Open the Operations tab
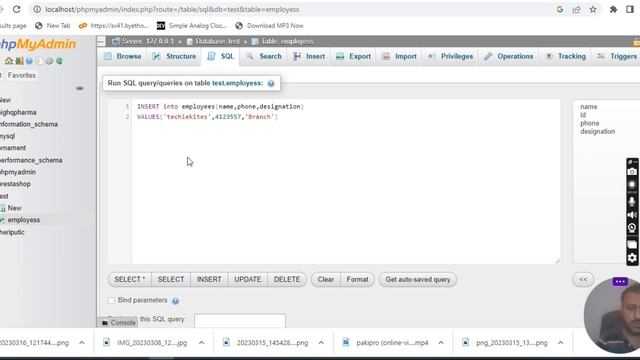This screenshot has height=360, width=640. coord(509,56)
